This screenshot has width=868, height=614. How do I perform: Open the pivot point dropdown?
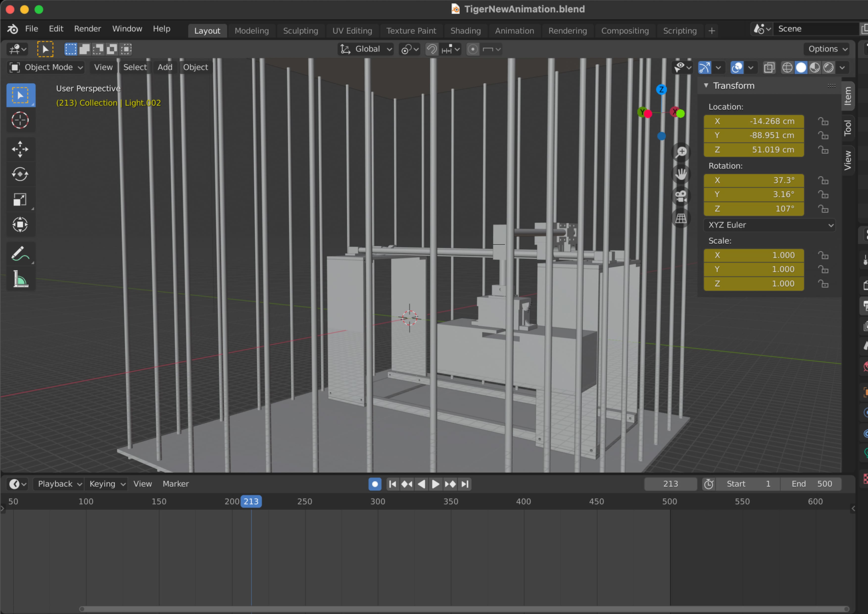(410, 49)
